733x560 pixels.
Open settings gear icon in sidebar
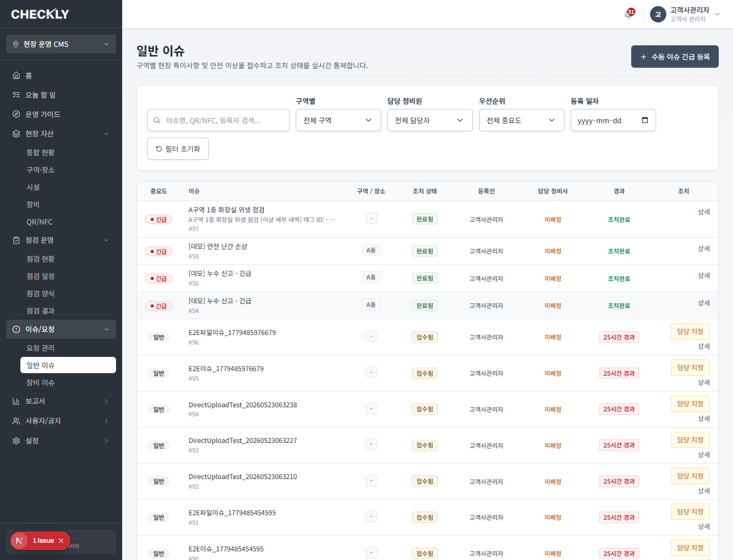tap(16, 441)
